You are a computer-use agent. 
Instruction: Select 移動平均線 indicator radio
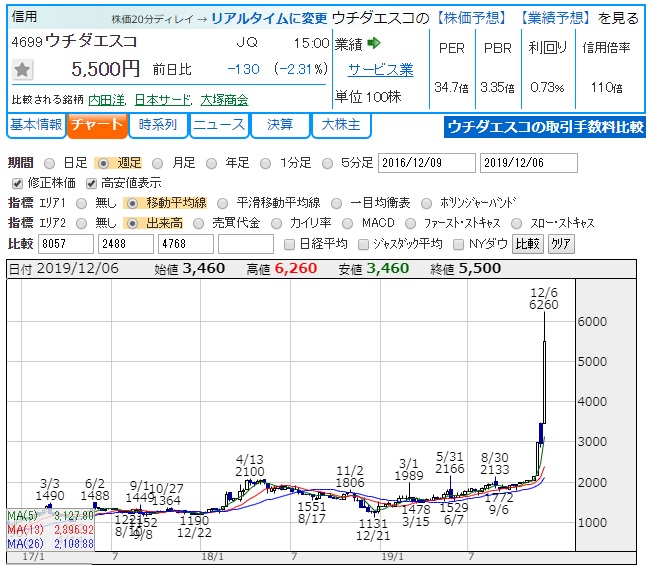(132, 203)
